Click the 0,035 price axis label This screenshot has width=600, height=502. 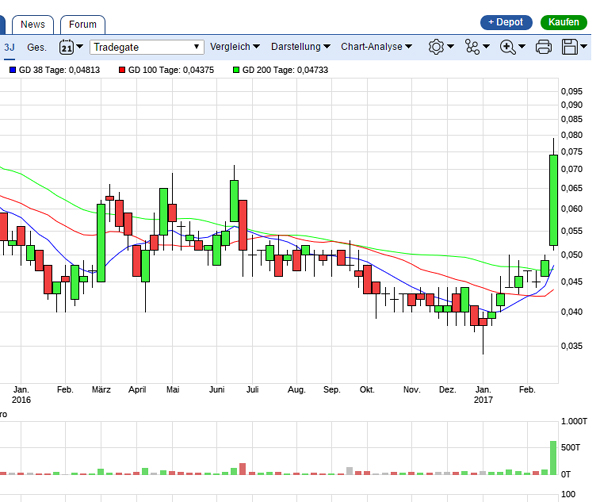572,346
